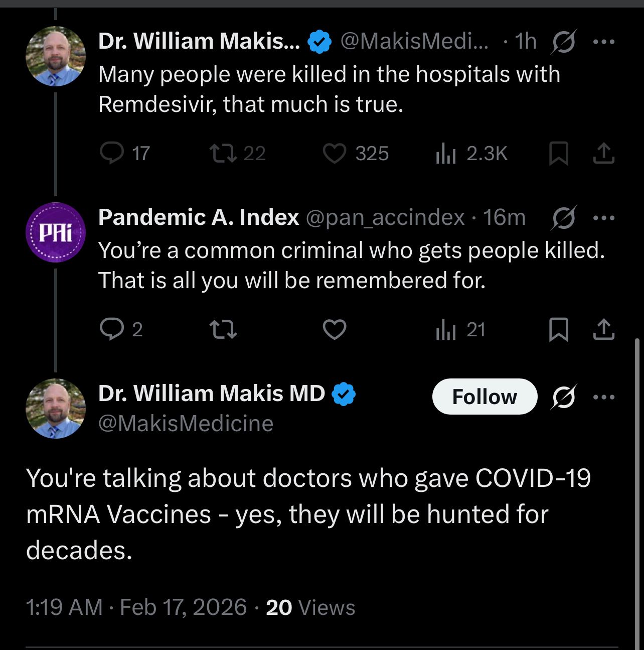Viewport: 644px width, 650px height.
Task: Open Grok icon on the first tweet
Action: point(563,42)
